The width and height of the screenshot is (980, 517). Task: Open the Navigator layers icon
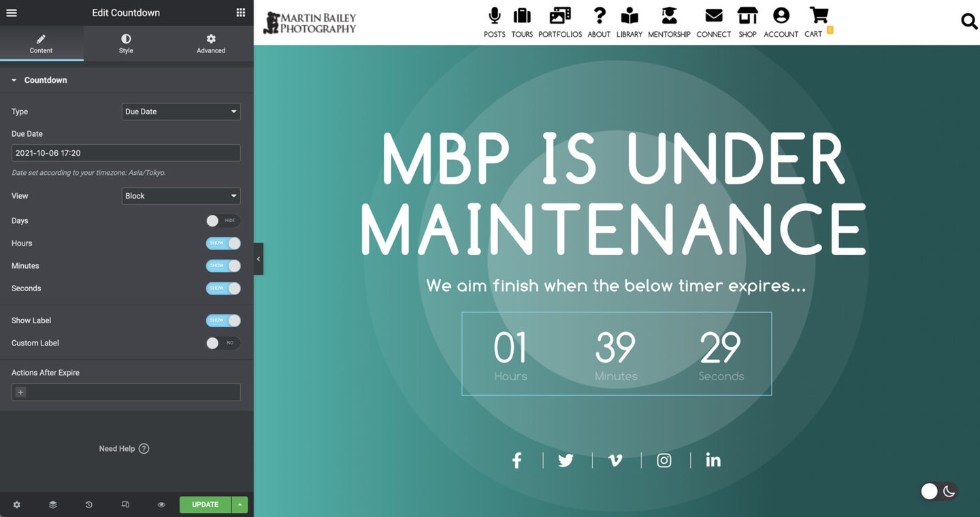point(52,505)
